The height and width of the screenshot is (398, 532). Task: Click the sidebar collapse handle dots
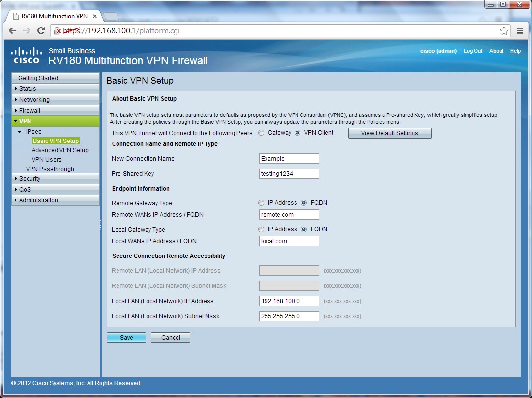click(x=100, y=226)
